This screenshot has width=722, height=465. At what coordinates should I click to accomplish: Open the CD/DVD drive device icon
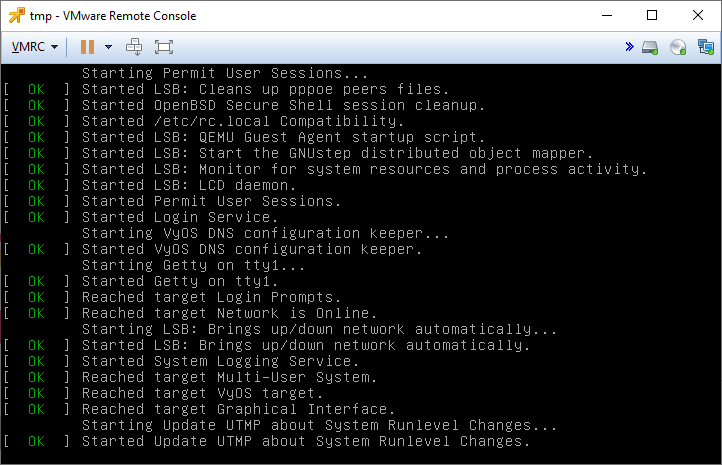click(678, 47)
